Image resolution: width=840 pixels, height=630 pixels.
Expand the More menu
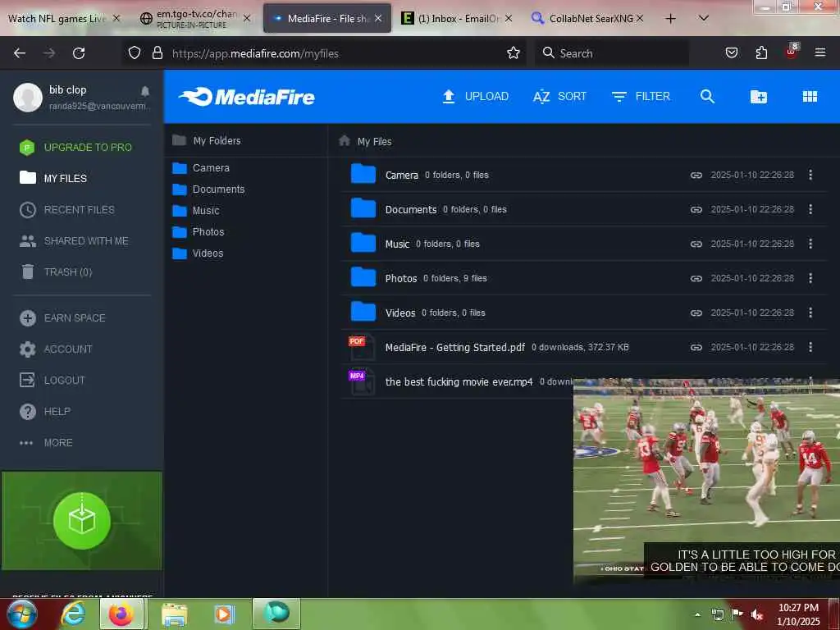point(46,443)
